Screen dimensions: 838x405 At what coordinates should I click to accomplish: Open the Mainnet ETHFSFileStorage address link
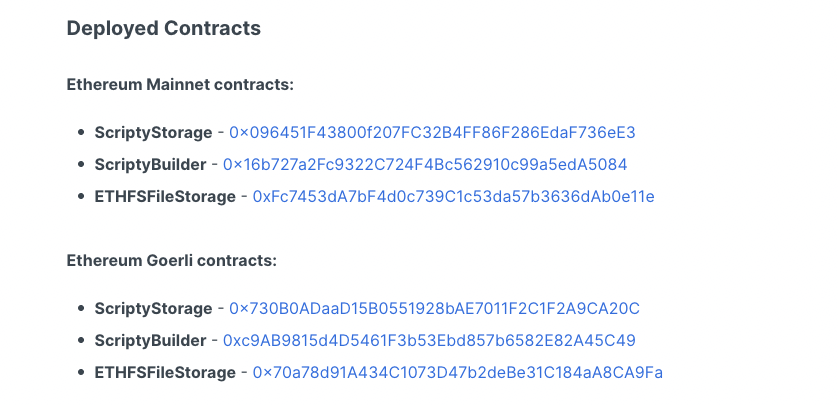point(453,197)
